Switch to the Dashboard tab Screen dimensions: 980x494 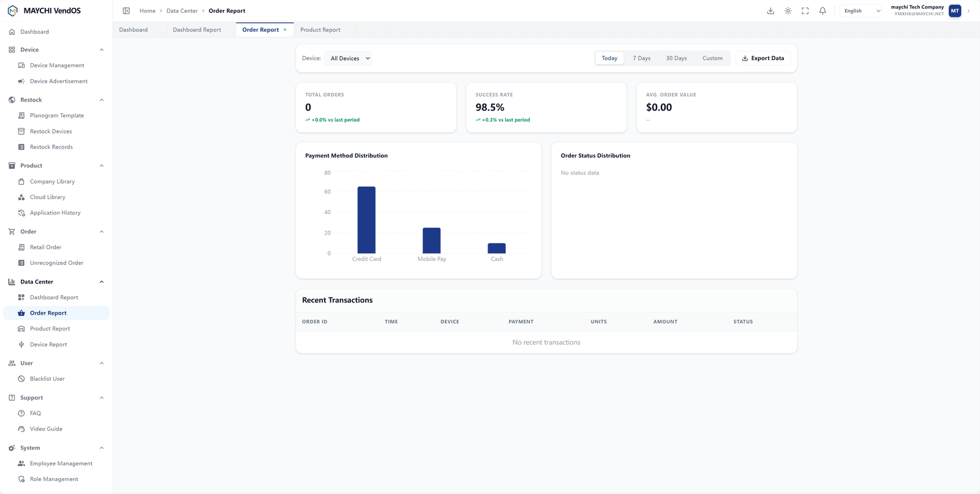tap(134, 29)
